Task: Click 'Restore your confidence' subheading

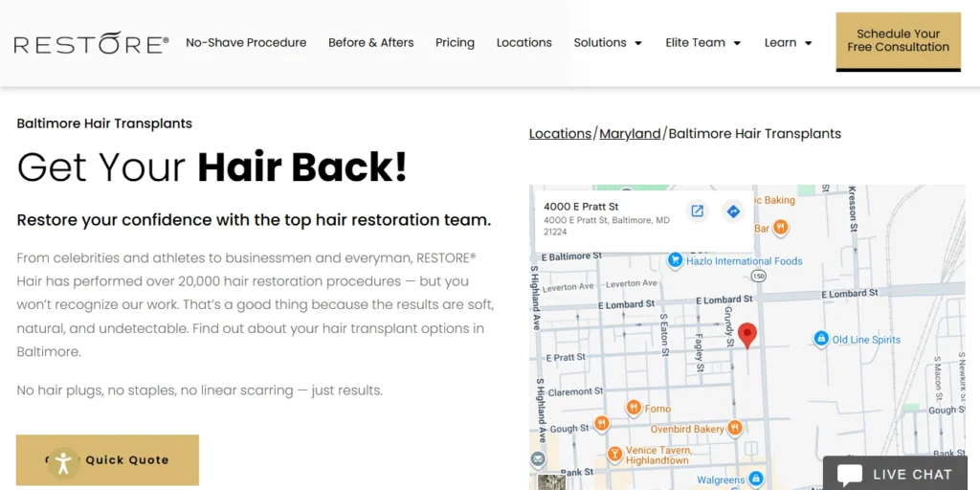Action: coord(254,220)
